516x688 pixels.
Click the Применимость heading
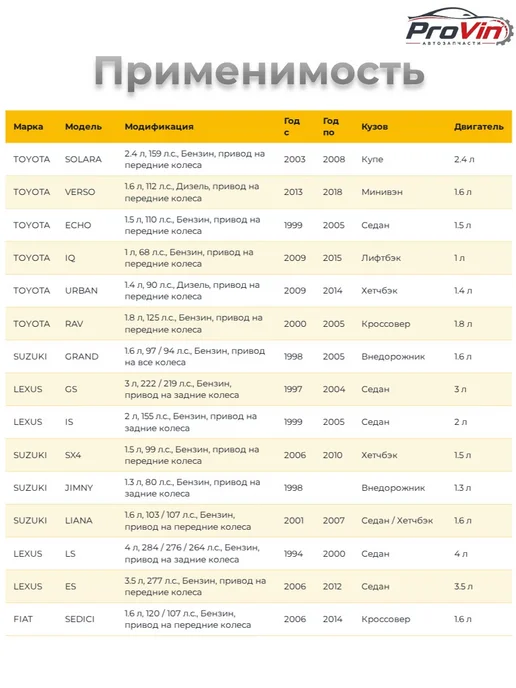pos(259,72)
